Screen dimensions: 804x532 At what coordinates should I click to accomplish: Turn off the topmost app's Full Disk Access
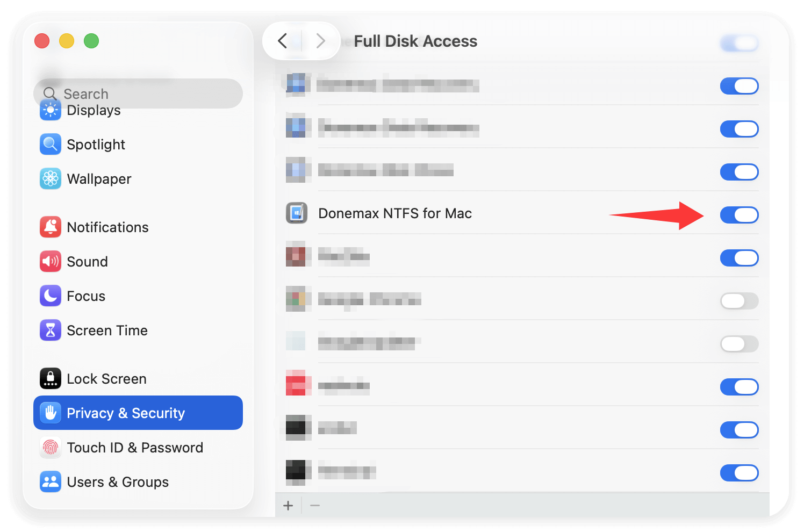(739, 86)
